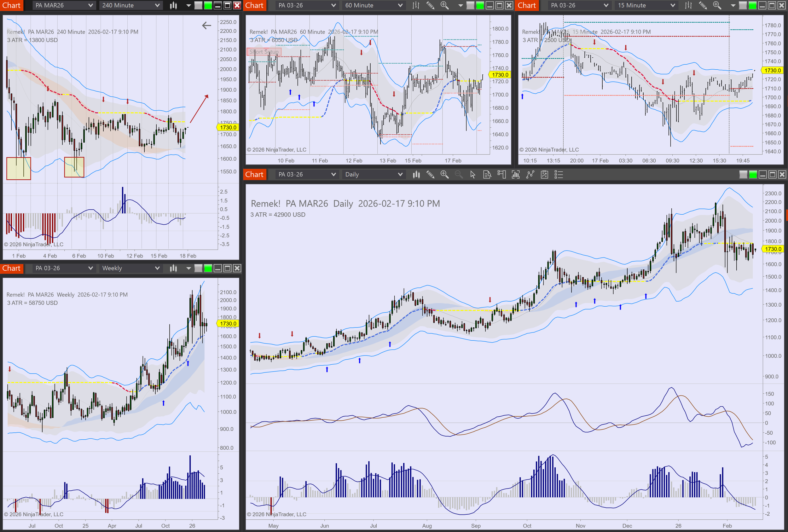
Task: Select the cursor pointer tool in Daily chart
Action: (x=473, y=175)
